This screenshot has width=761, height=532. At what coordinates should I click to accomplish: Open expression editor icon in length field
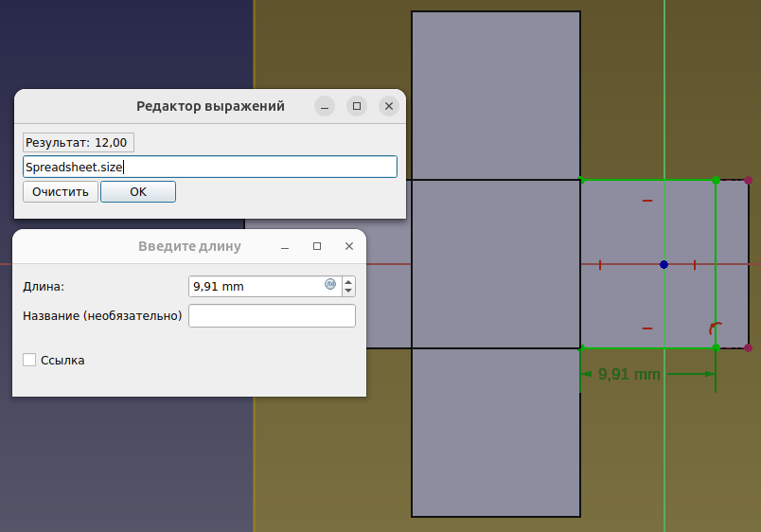tap(330, 284)
